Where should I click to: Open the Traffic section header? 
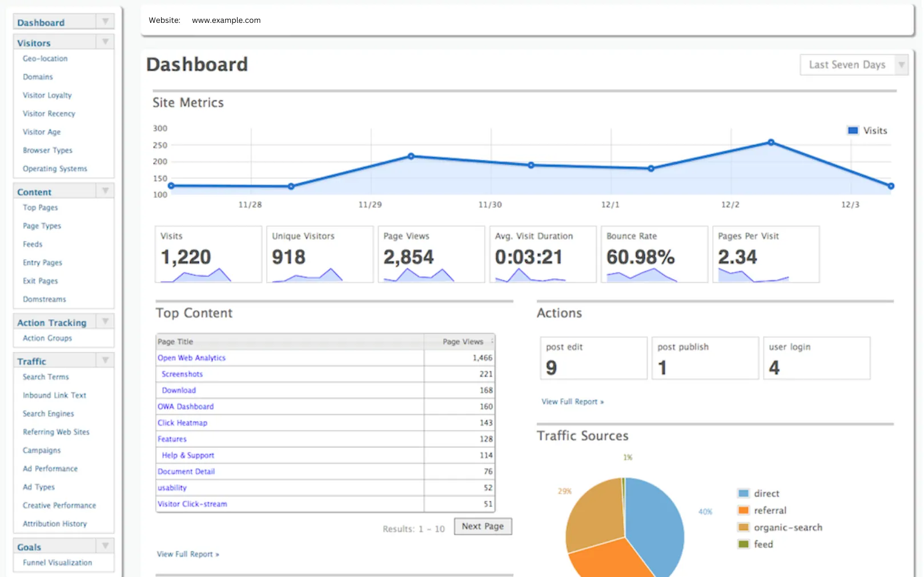[x=31, y=362]
